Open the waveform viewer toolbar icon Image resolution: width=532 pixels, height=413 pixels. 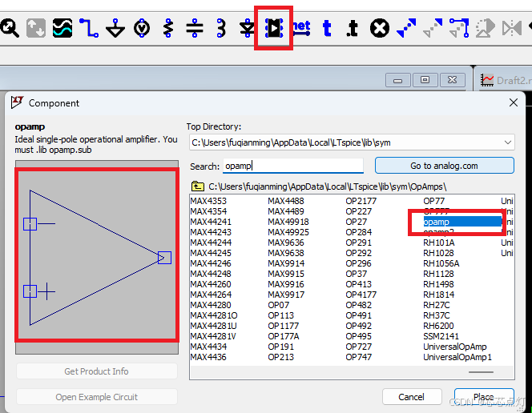tap(62, 28)
